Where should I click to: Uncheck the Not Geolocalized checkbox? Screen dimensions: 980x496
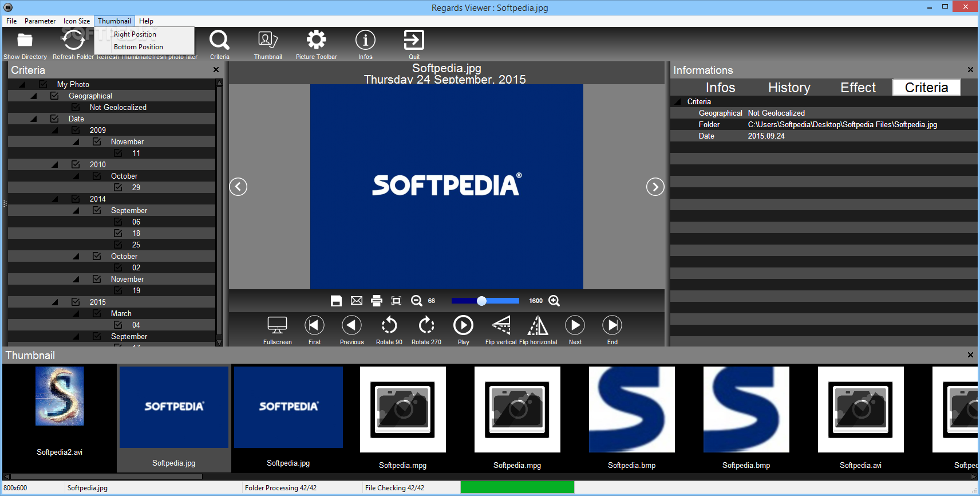coord(76,107)
